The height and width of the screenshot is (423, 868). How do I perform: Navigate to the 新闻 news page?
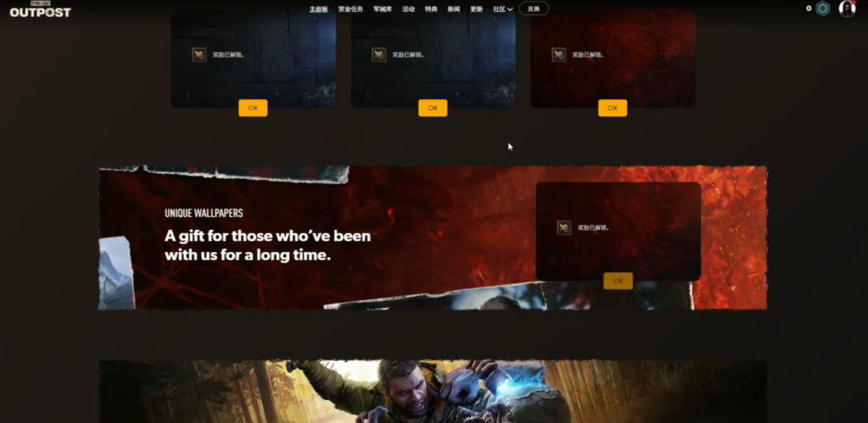coord(454,9)
